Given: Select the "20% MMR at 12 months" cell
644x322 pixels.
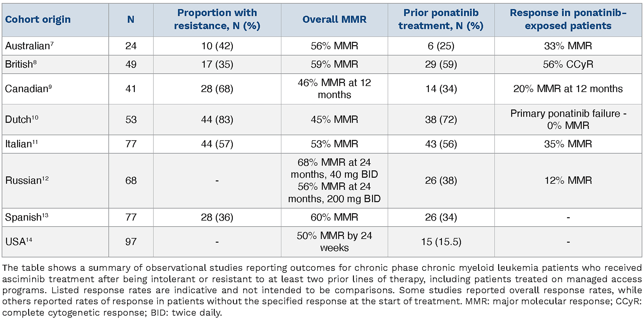Looking at the screenshot, I should [x=568, y=89].
